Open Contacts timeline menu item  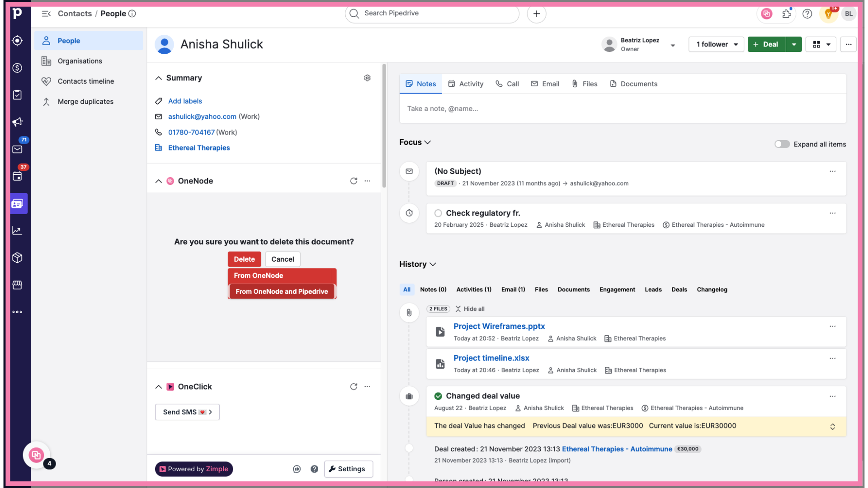[89, 81]
